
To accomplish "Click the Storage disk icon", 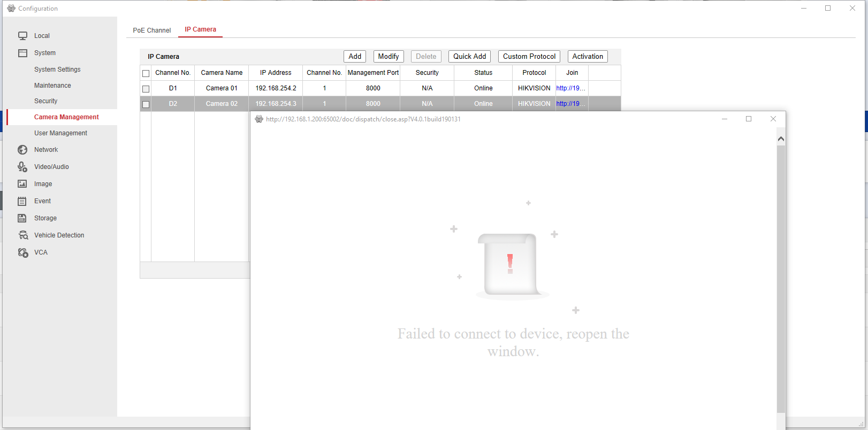I will pos(22,218).
